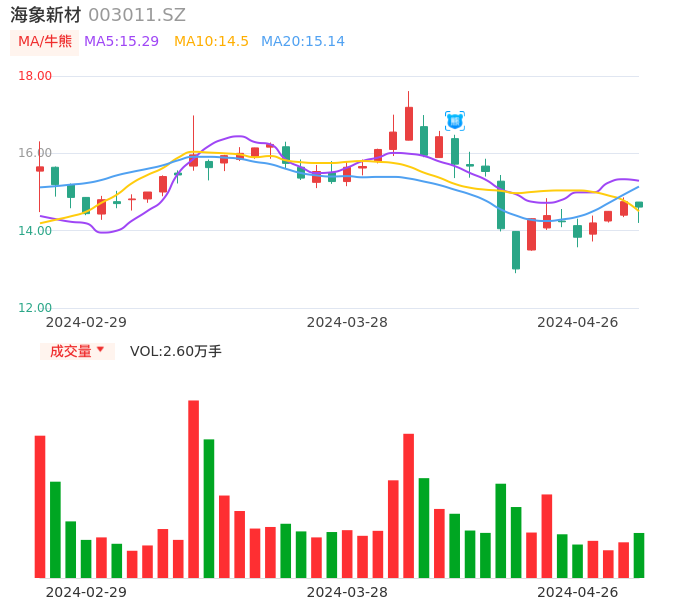686x606 pixels.
Task: Click the MA20:15.14 legend label
Action: pyautogui.click(x=303, y=42)
